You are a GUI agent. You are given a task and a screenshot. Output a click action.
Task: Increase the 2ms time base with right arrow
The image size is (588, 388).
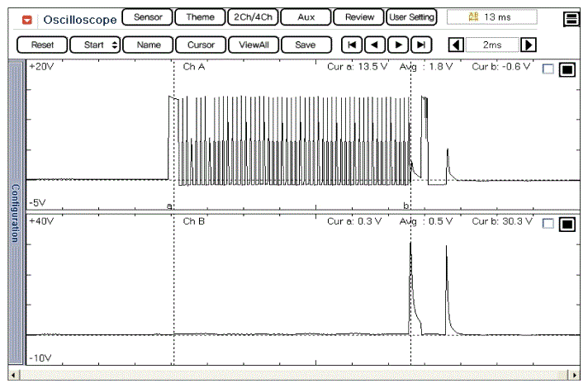pos(529,45)
